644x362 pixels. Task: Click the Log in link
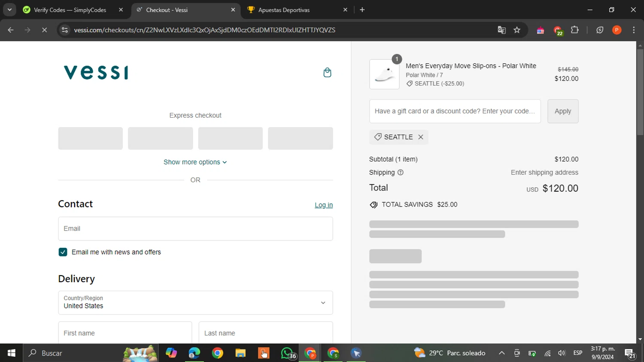(324, 205)
